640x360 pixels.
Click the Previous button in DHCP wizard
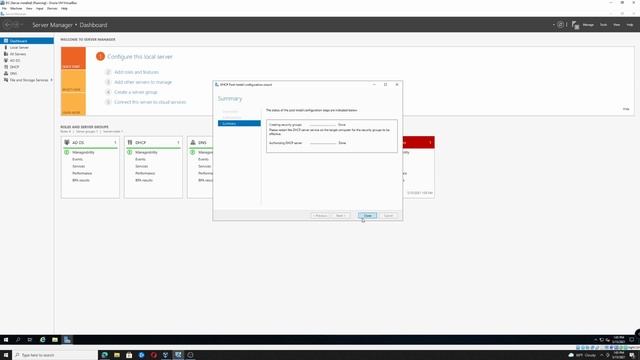(320, 216)
